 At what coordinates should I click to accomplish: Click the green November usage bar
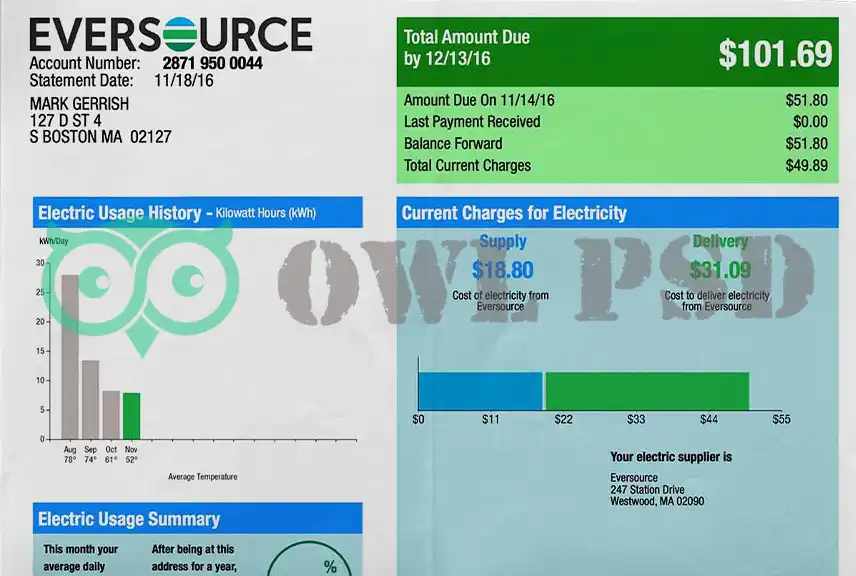132,416
